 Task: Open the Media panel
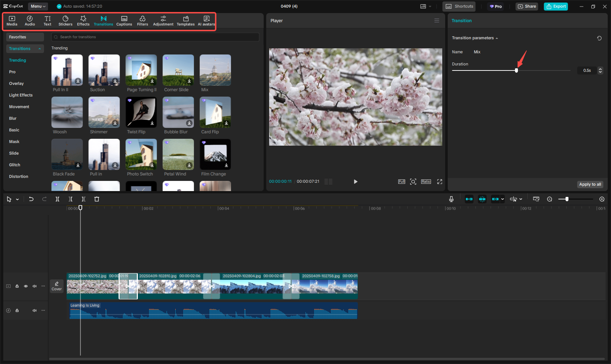(12, 20)
